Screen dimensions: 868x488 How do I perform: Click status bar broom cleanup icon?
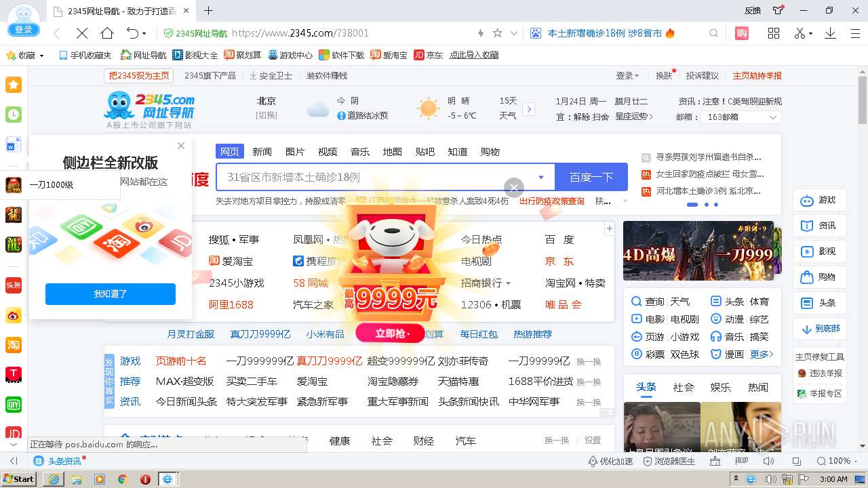(x=715, y=461)
